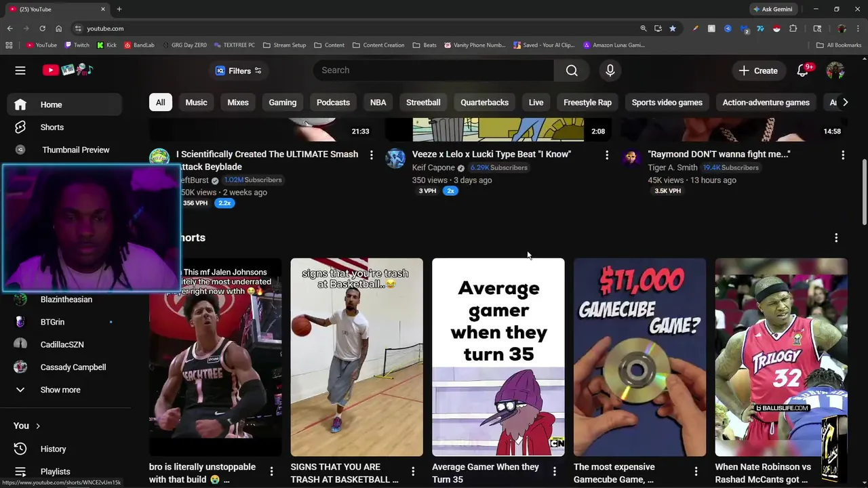Open Twitch bookmark
The image size is (868, 488).
click(x=77, y=45)
